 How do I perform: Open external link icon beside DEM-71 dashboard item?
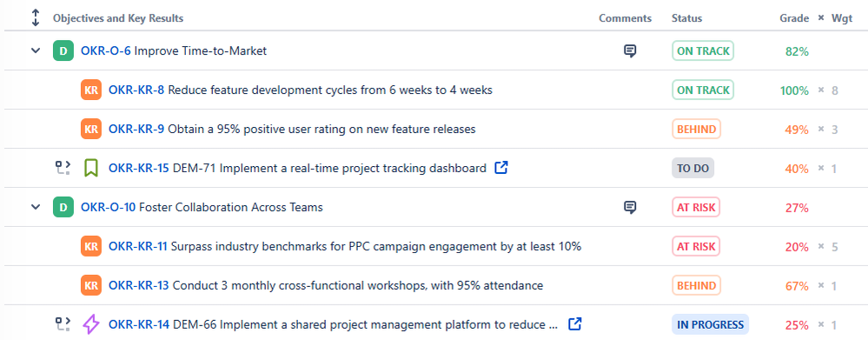(x=501, y=168)
